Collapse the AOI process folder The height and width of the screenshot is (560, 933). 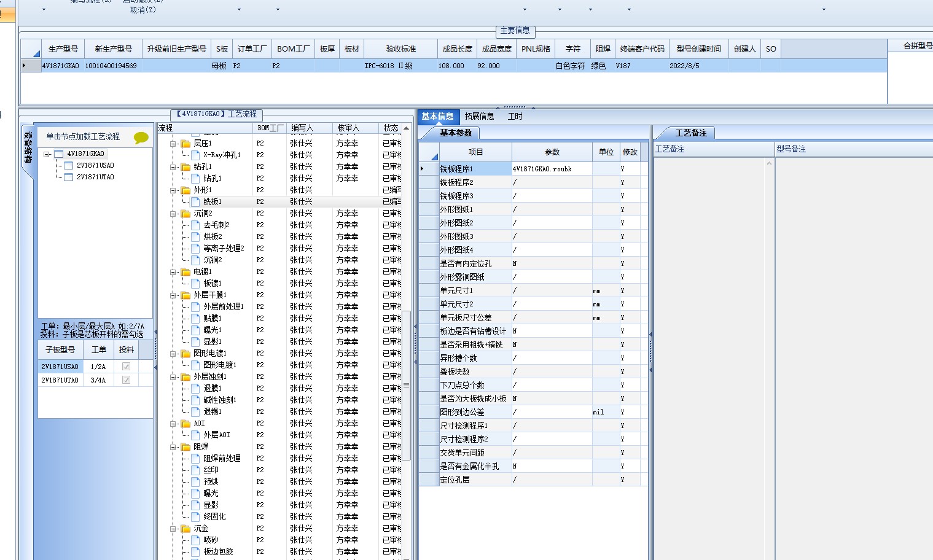point(173,423)
